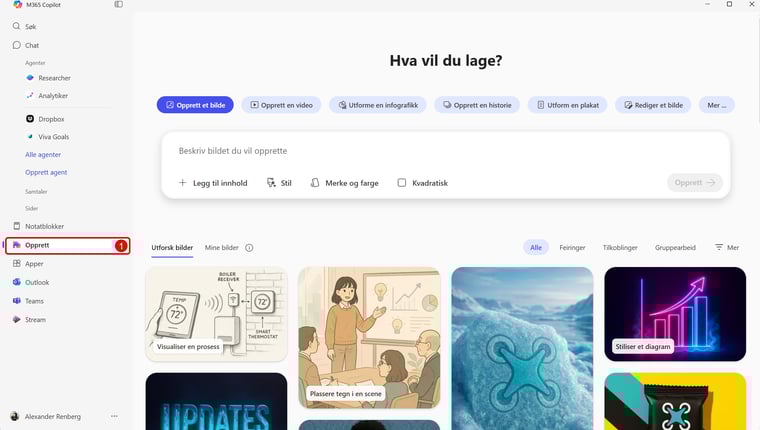Select Rediger et bilde chip
This screenshot has width=760, height=430.
tap(653, 105)
